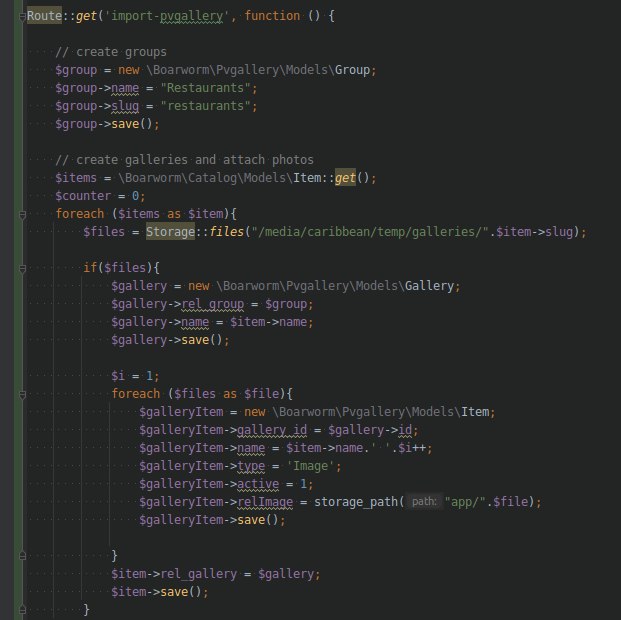The width and height of the screenshot is (621, 620).
Task: Click the highlighted "Storage" facade name
Action: pos(170,232)
